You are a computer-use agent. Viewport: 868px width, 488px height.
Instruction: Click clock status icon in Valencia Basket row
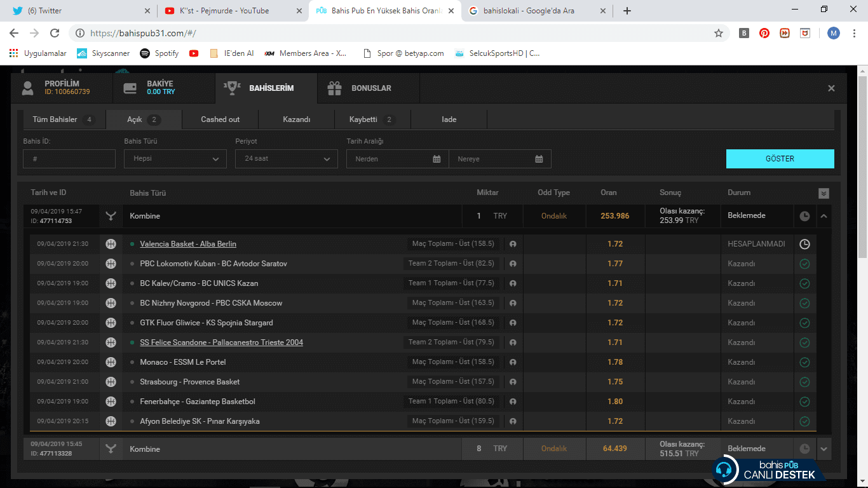click(804, 244)
